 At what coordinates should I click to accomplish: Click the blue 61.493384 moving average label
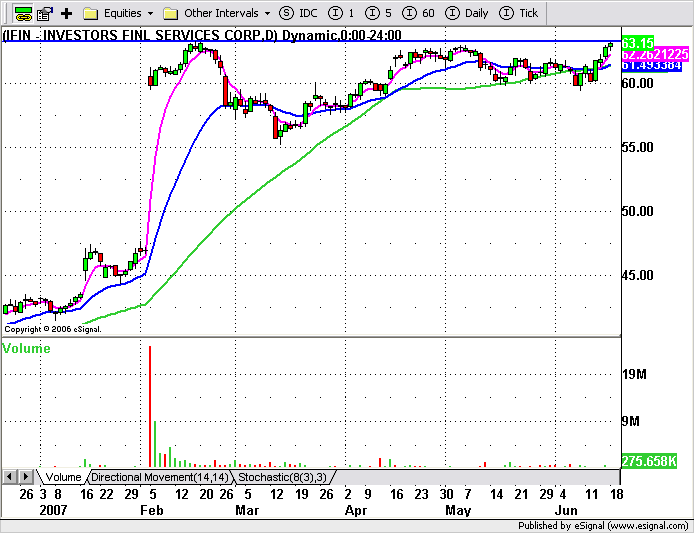(652, 66)
